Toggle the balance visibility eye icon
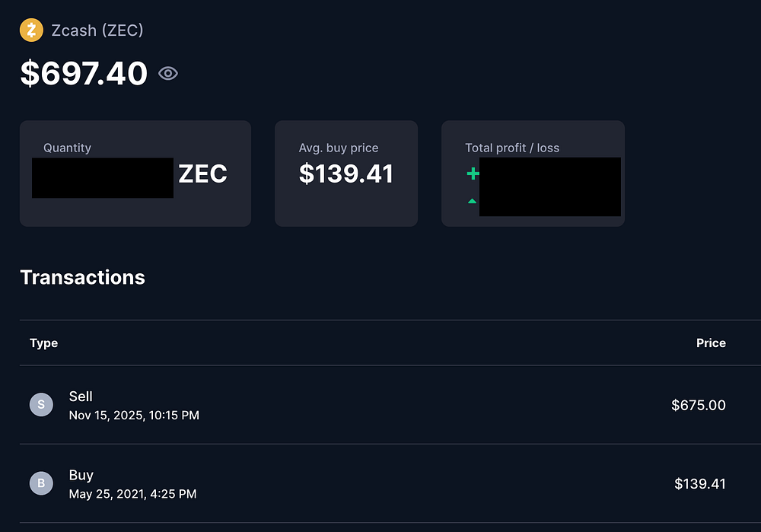Screen dimensions: 761x532 click(168, 73)
